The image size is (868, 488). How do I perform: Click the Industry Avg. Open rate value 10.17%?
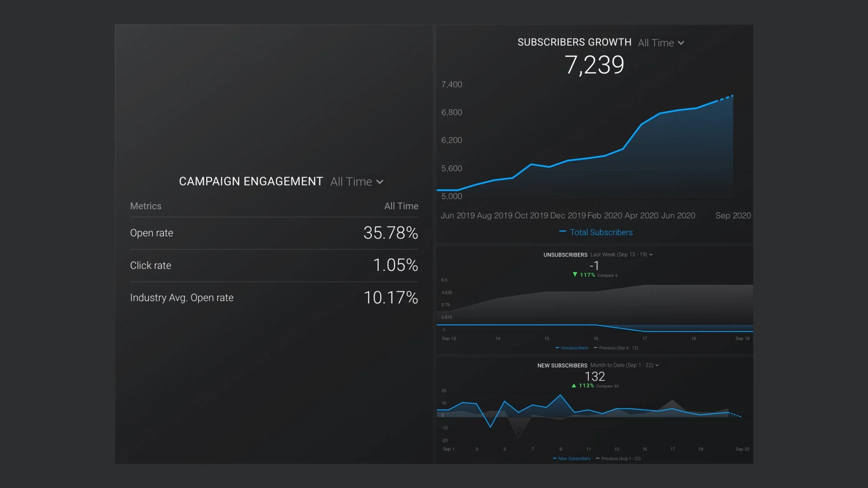click(x=391, y=298)
